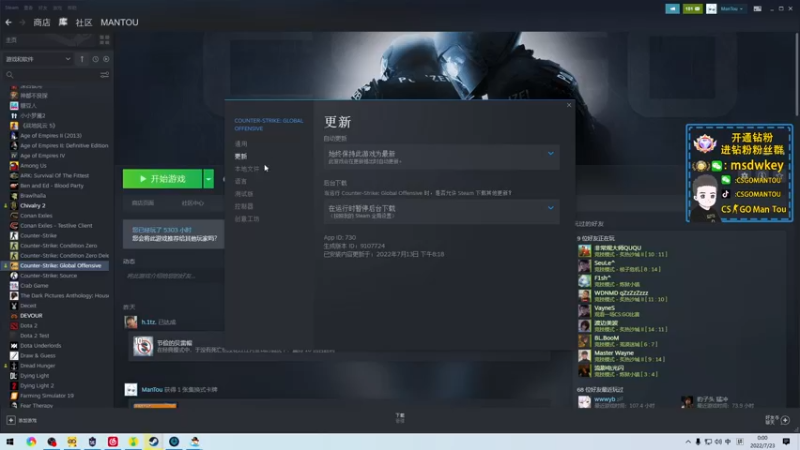Screen dimensions: 800x450
Task: Select Conan Exiles - Testlive Client
Action: [x=56, y=226]
